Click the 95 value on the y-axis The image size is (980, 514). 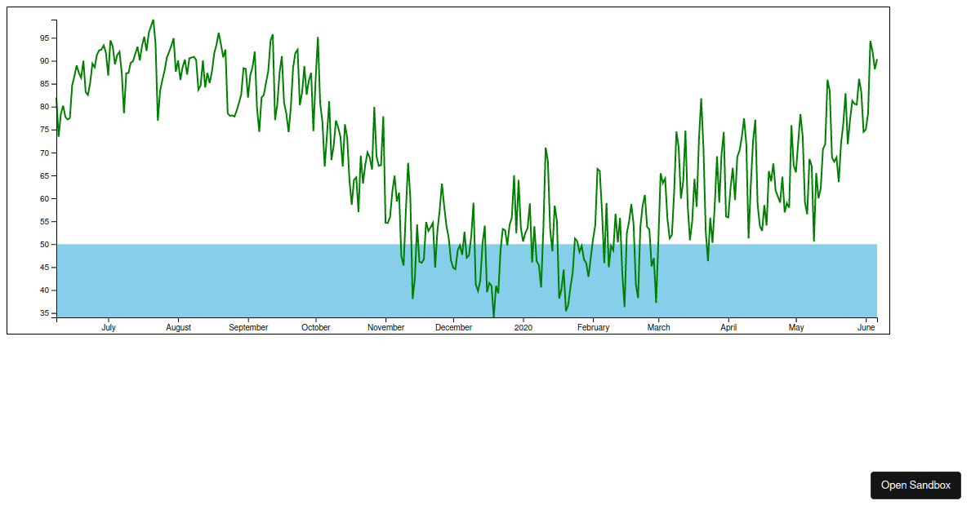click(45, 38)
